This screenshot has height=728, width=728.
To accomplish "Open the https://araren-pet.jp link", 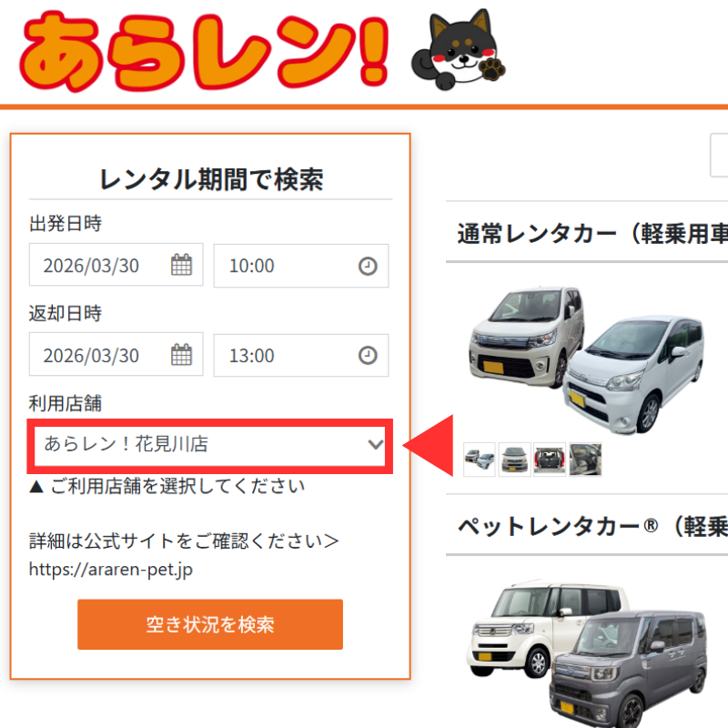I will click(110, 570).
